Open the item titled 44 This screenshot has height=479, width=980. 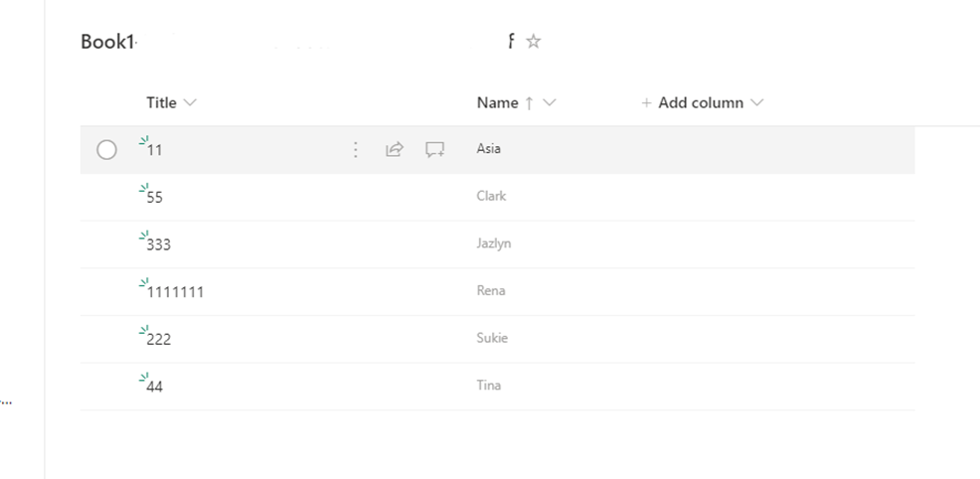(154, 387)
